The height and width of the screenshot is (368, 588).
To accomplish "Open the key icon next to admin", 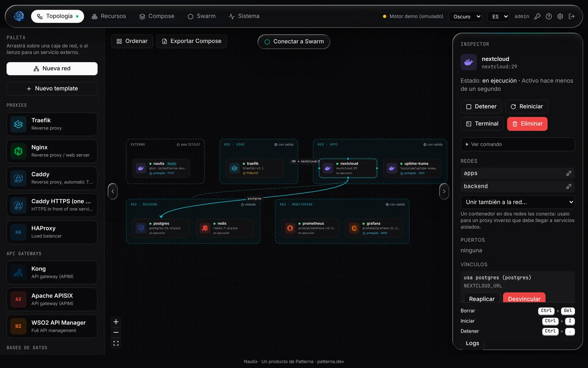I will point(537,16).
